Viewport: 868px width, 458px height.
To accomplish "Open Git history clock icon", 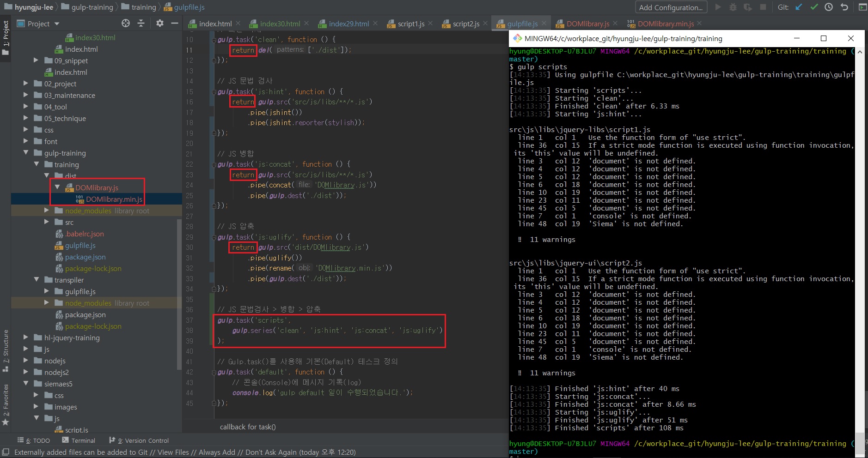I will point(829,7).
